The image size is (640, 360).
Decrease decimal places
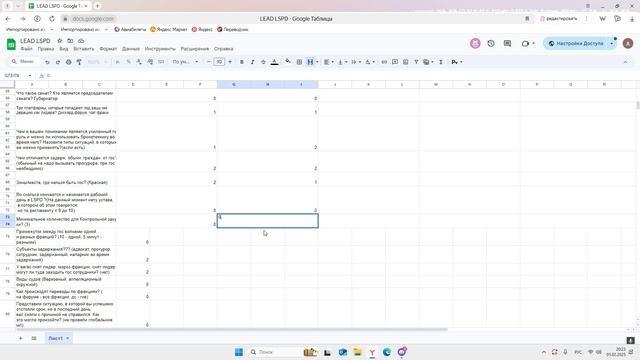click(x=139, y=62)
